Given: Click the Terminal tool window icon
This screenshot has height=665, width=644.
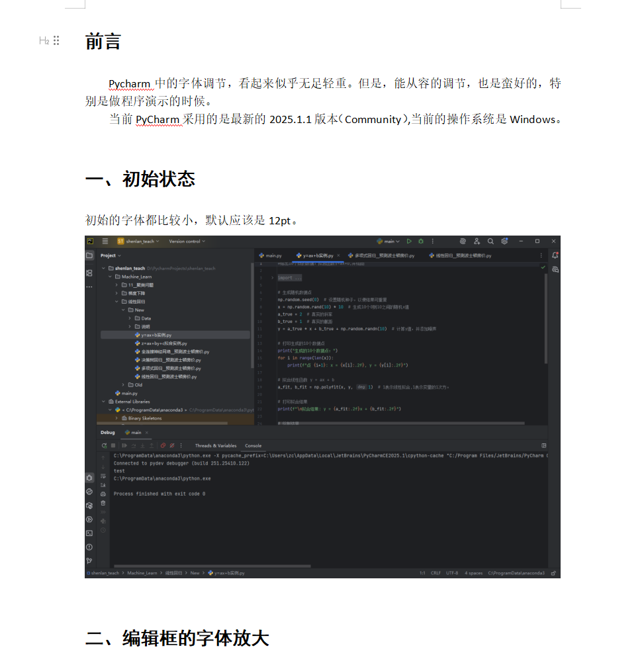Looking at the screenshot, I should 89,533.
